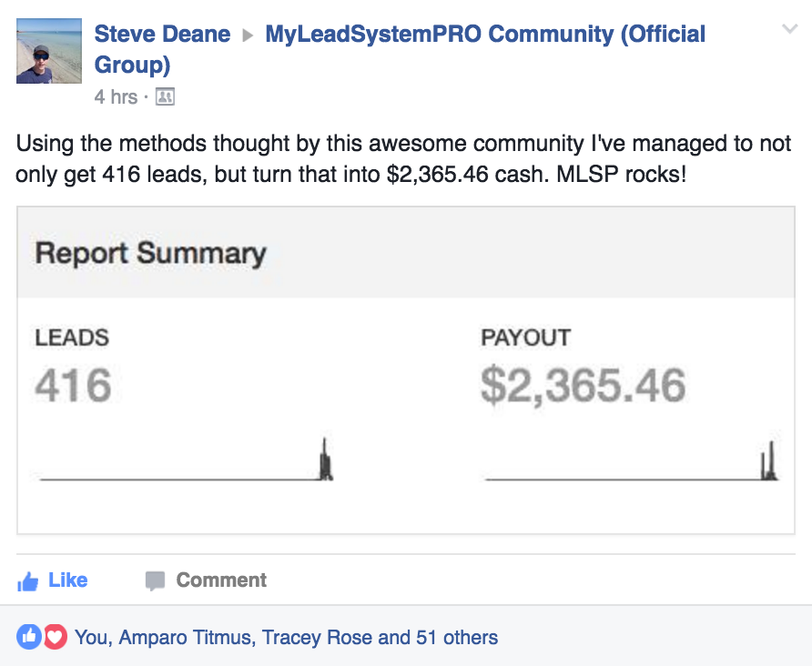This screenshot has width=812, height=666.
Task: Click the Comment button label
Action: pyautogui.click(x=221, y=580)
